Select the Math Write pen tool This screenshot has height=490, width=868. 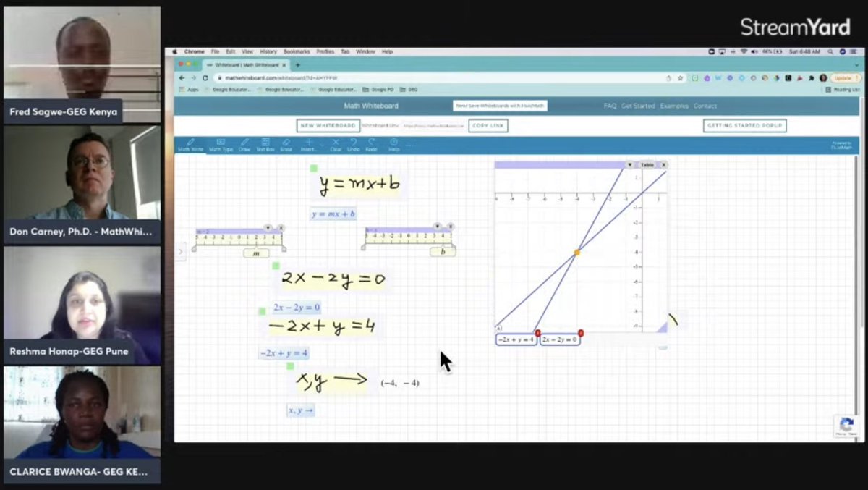[x=191, y=144]
